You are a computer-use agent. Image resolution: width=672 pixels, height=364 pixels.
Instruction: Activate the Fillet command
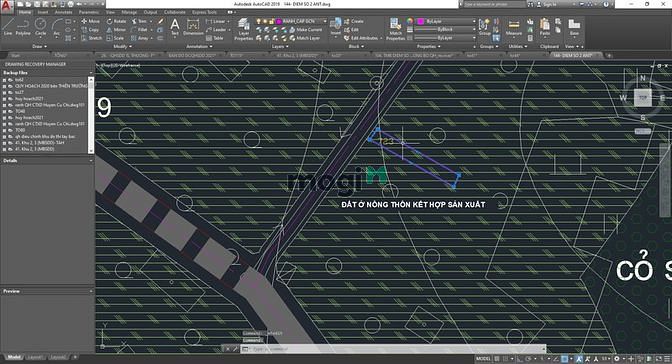(139, 30)
